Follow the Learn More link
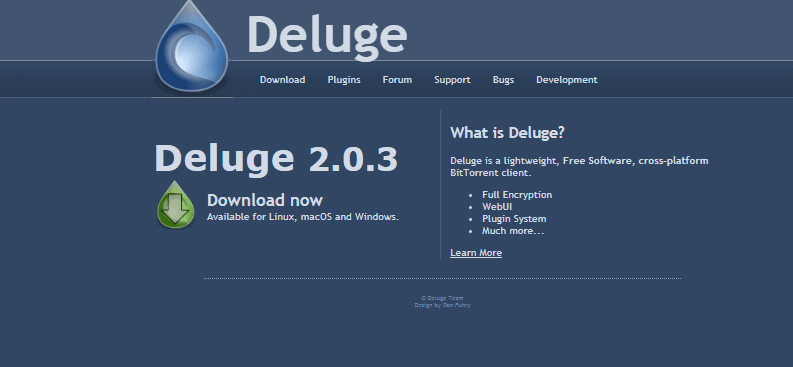Screen dimensions: 793x367 coord(476,253)
